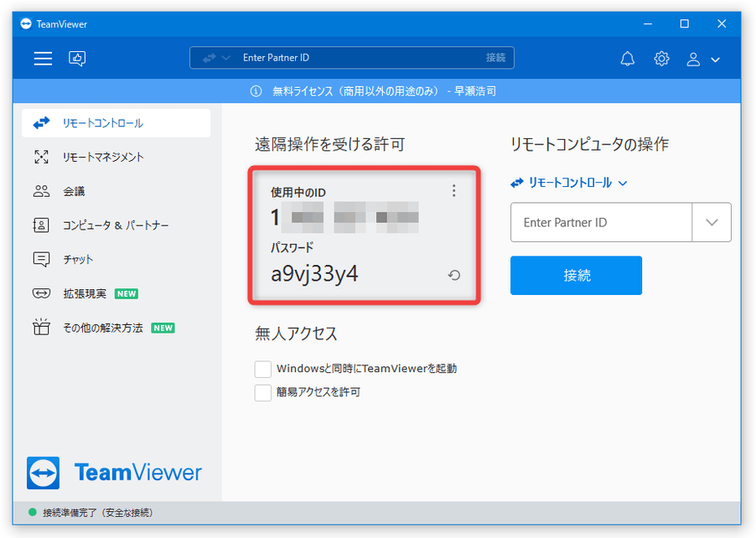Open settings gear icon
This screenshot has width=756, height=538.
click(x=661, y=59)
